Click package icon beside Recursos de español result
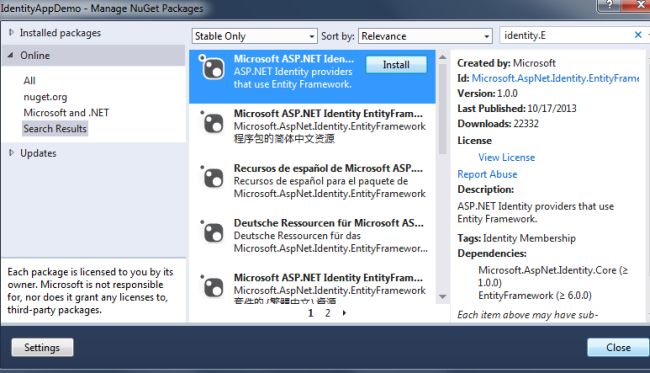This screenshot has height=373, width=650. [x=212, y=178]
